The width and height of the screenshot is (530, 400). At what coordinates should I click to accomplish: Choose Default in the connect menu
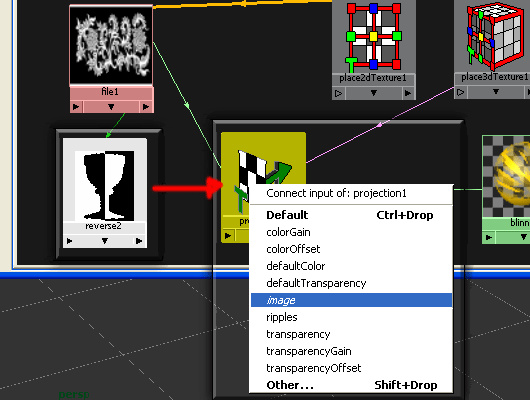click(351, 215)
